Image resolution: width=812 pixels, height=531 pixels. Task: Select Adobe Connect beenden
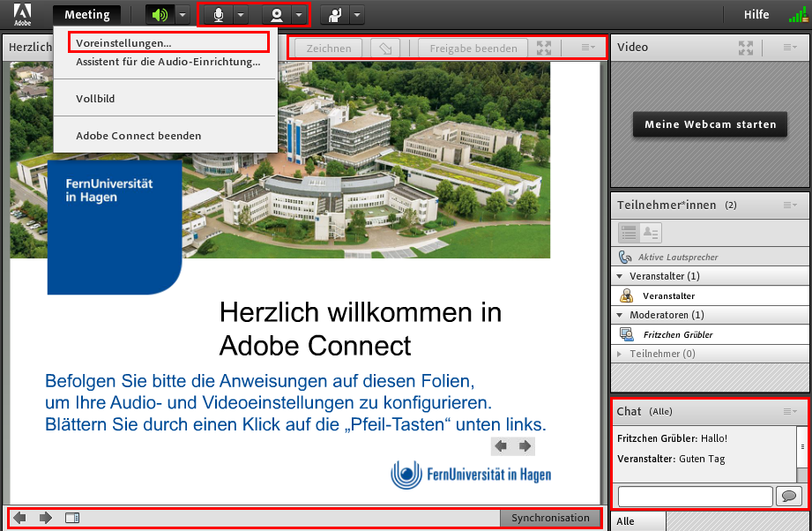[x=138, y=136]
